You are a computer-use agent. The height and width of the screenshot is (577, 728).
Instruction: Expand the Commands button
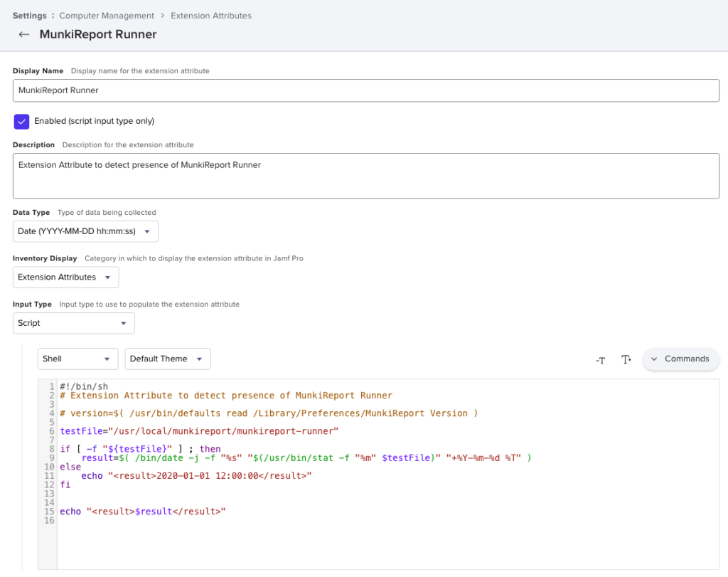click(x=680, y=359)
